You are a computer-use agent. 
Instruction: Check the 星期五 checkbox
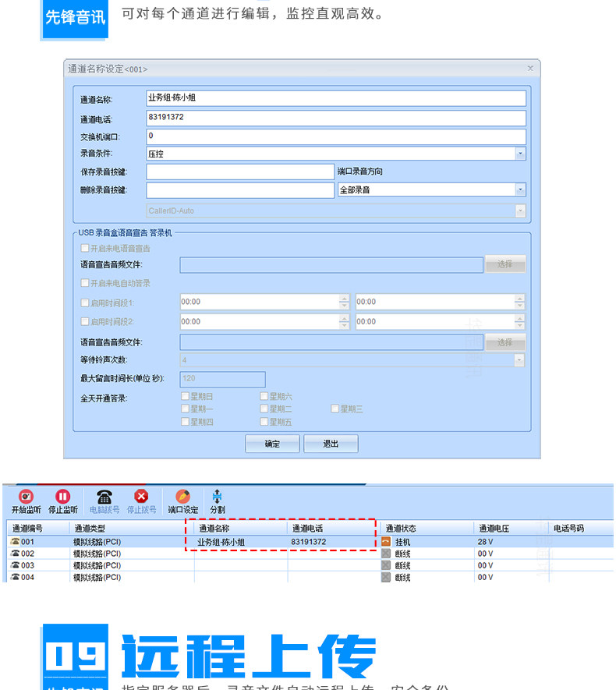point(264,422)
